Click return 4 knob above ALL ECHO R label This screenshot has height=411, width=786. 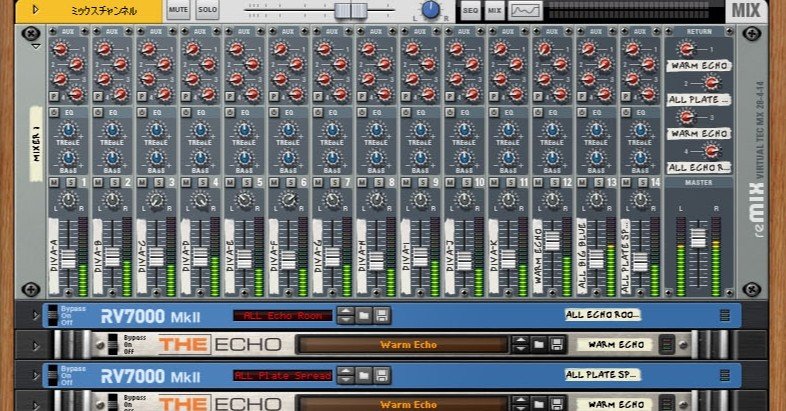(711, 150)
